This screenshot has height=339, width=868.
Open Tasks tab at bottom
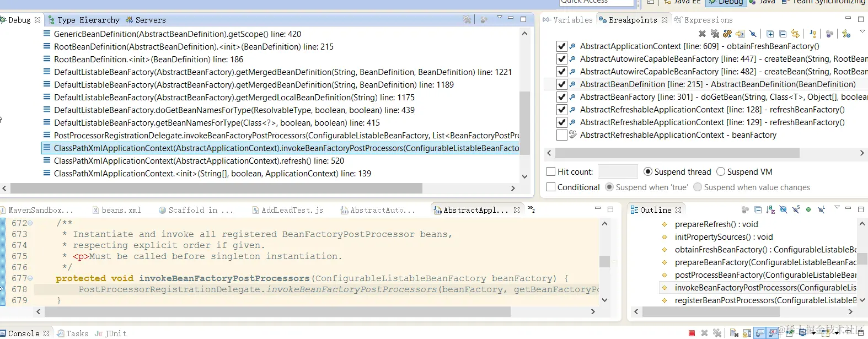[x=73, y=333]
